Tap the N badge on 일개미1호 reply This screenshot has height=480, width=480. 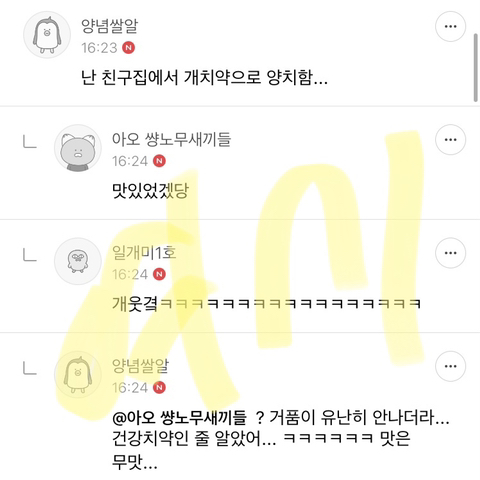click(159, 274)
